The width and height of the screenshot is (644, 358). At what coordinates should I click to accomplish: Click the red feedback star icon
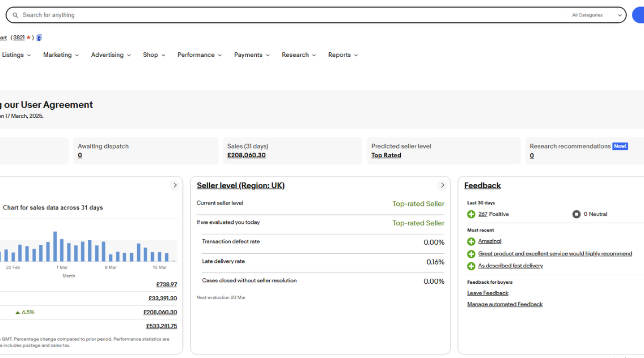(x=29, y=38)
